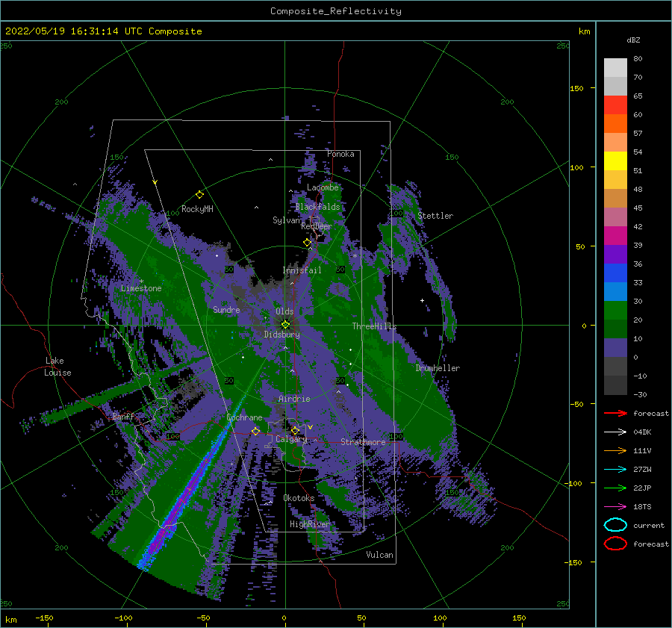Select the purple-slate 0 dBZ color swatch
This screenshot has width=672, height=628.
point(615,348)
